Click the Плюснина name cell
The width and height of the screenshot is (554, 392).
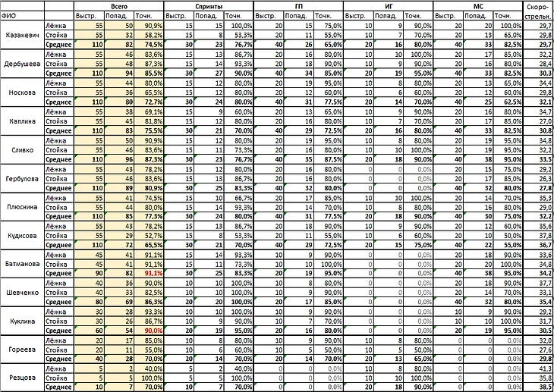click(x=22, y=207)
